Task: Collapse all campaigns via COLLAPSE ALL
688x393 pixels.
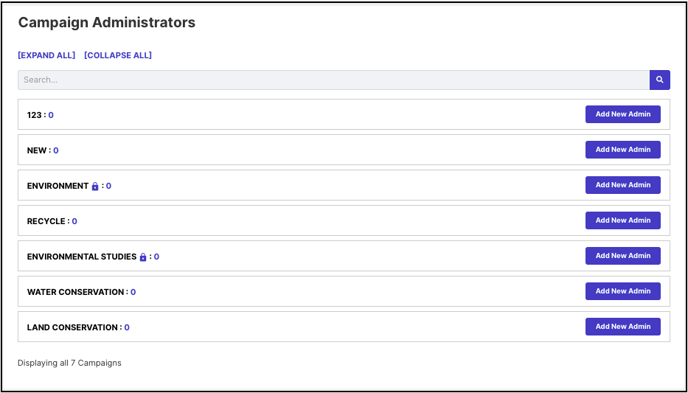Action: coord(118,55)
